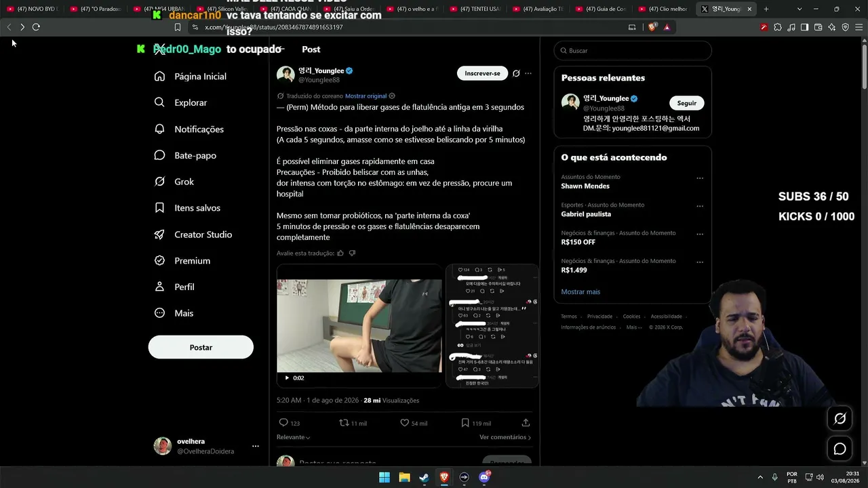Open the Premium badge icon
Screen dimensions: 868x488
click(159, 260)
